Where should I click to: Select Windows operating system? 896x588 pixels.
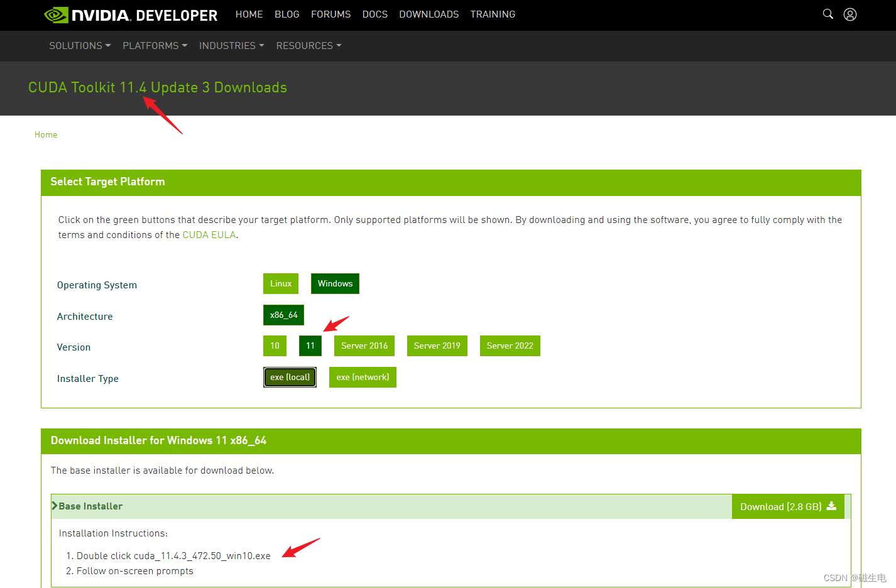coord(335,283)
